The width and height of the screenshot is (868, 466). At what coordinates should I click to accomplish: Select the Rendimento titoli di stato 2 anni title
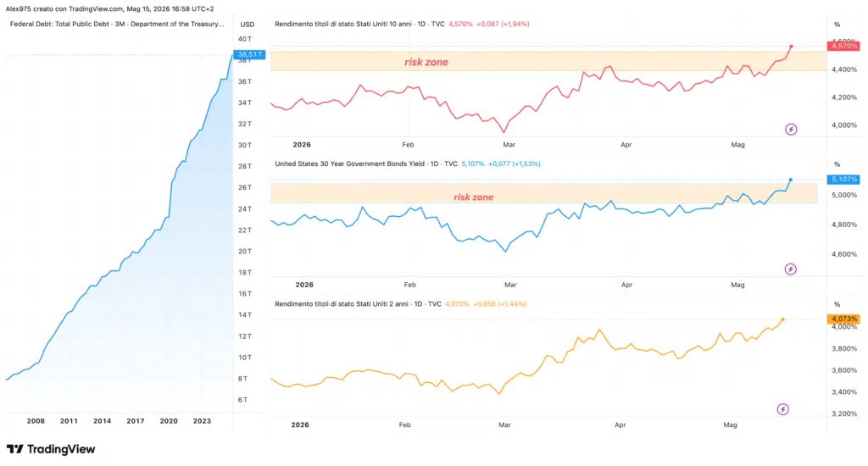click(359, 304)
